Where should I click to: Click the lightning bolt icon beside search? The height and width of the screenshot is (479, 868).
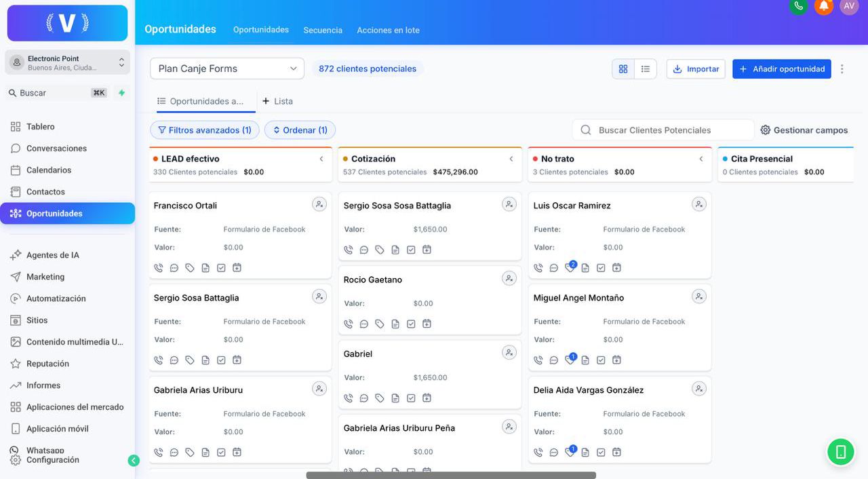[x=121, y=93]
